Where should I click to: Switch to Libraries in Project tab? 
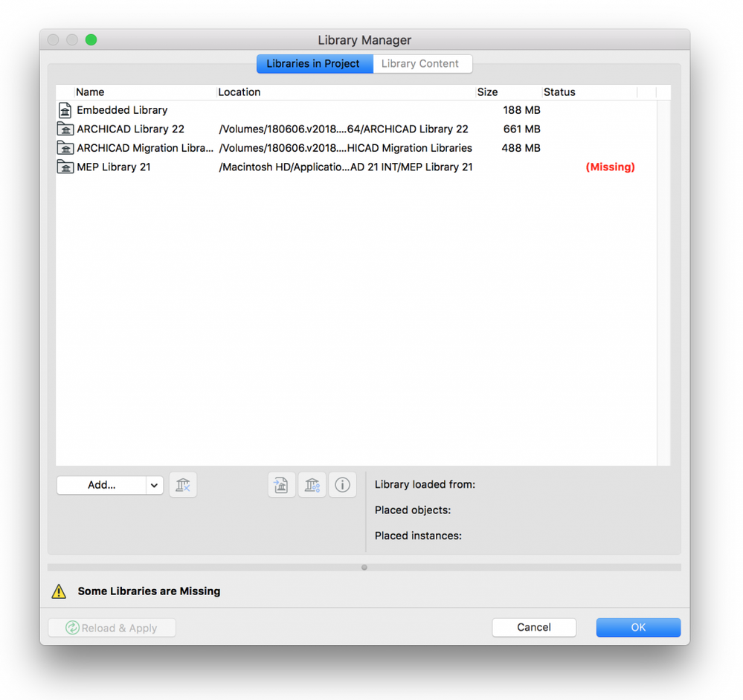(x=315, y=63)
